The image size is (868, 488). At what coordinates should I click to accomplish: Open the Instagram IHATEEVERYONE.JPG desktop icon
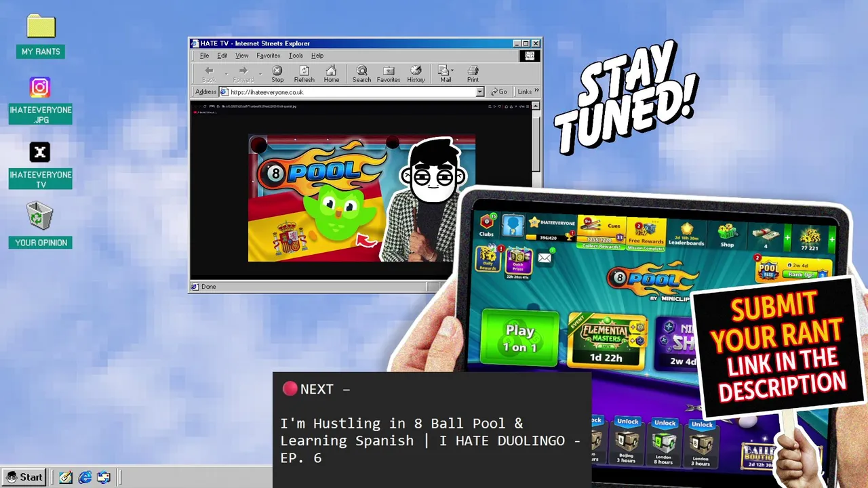pos(40,100)
